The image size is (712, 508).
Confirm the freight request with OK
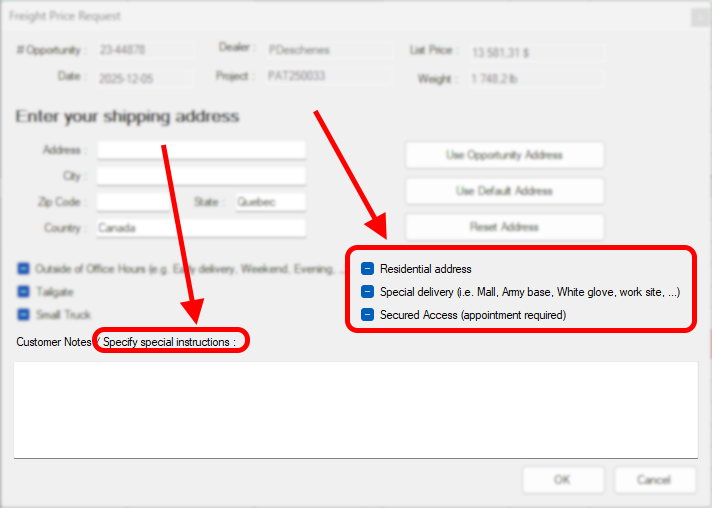point(563,480)
